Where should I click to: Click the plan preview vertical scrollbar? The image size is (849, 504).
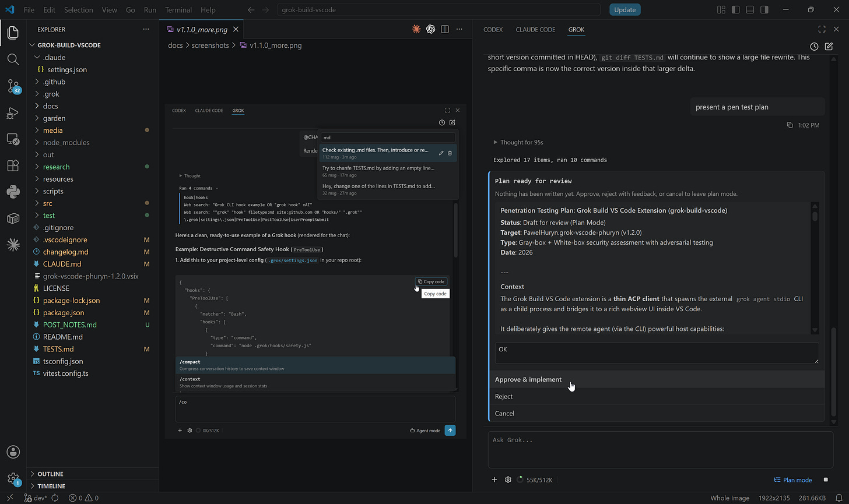click(x=815, y=216)
